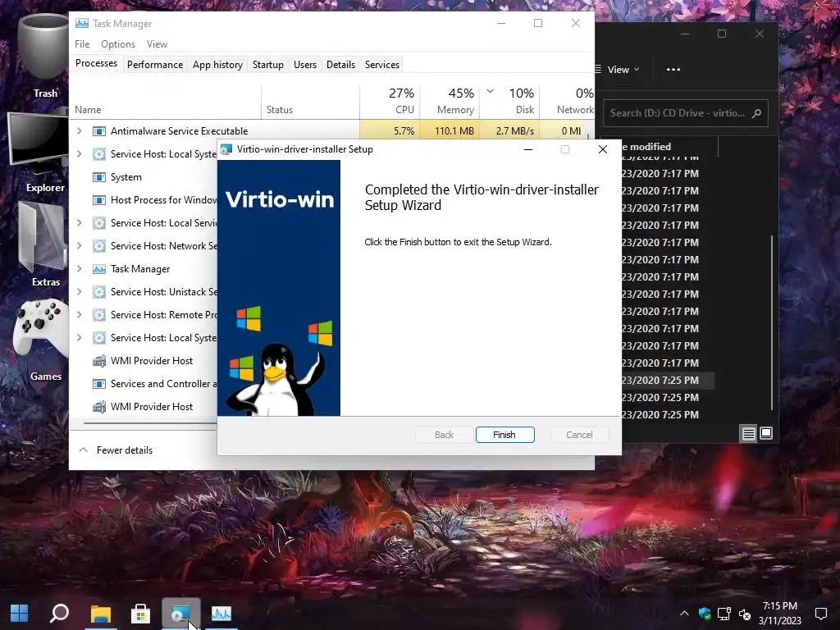Screen dimensions: 840x630
Task: Switch to the Services tab
Action: [382, 64]
